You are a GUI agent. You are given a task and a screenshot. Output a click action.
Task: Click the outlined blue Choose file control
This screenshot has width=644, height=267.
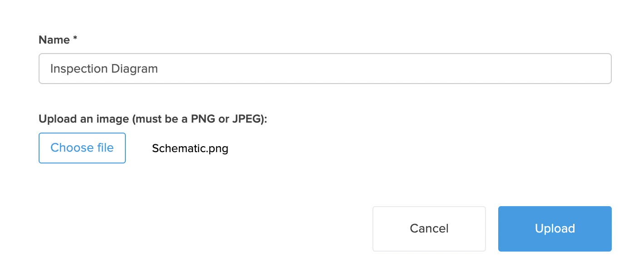tap(82, 148)
